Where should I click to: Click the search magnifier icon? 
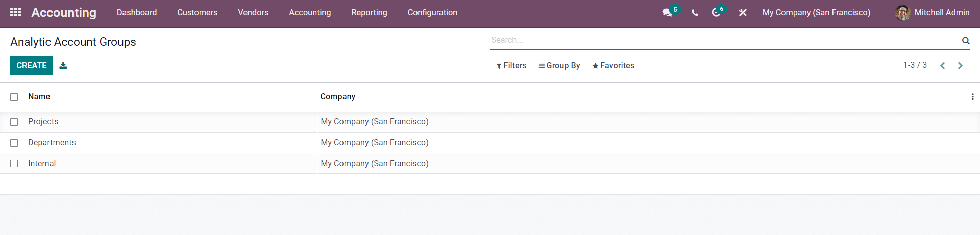pos(966,40)
